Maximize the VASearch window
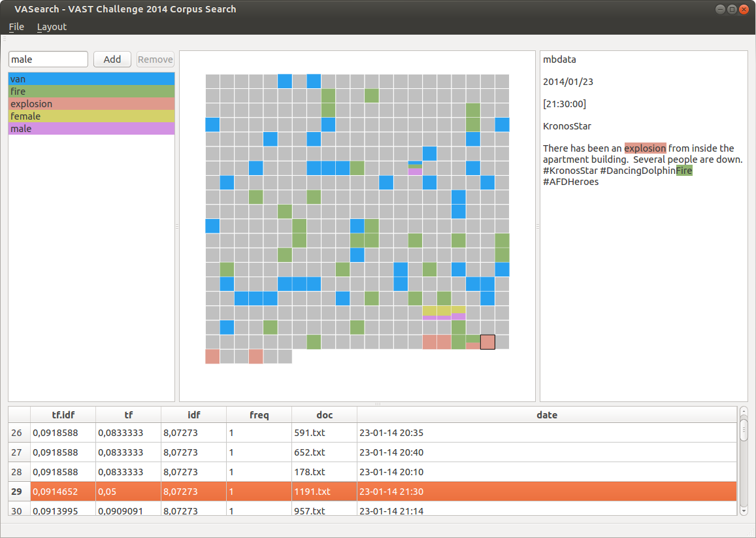756x538 pixels. click(x=732, y=9)
